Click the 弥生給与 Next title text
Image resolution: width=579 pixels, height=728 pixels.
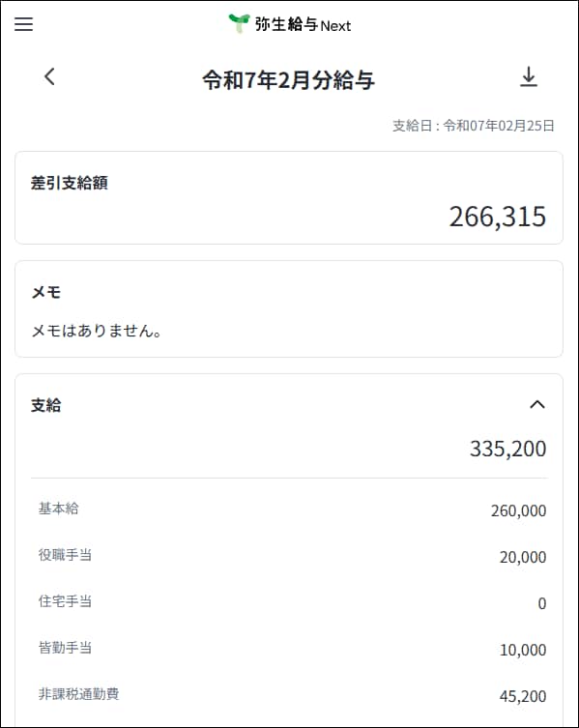(303, 25)
